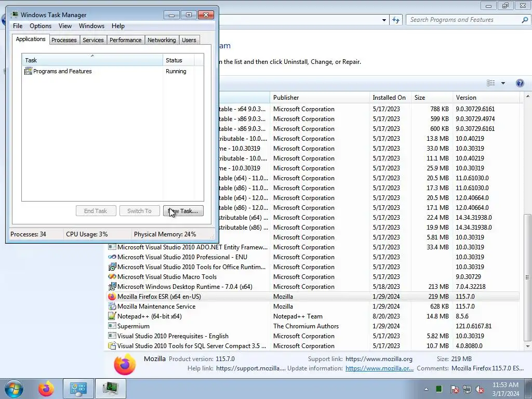Open the Options menu

[x=41, y=26]
